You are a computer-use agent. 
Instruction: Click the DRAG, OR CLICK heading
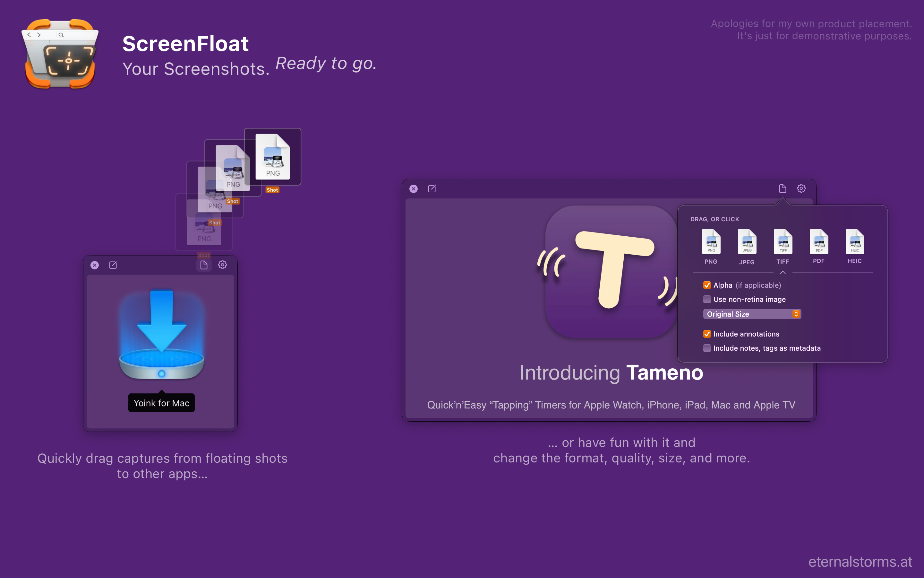click(714, 219)
